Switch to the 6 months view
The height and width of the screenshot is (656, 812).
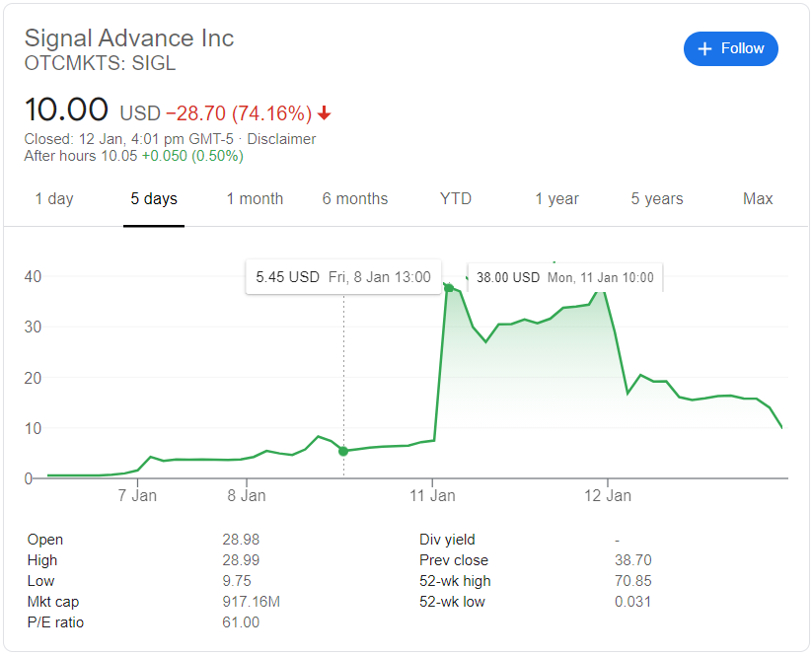[x=355, y=199]
